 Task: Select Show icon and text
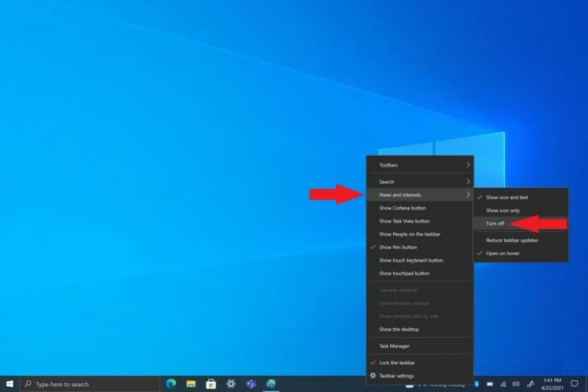pyautogui.click(x=521, y=197)
